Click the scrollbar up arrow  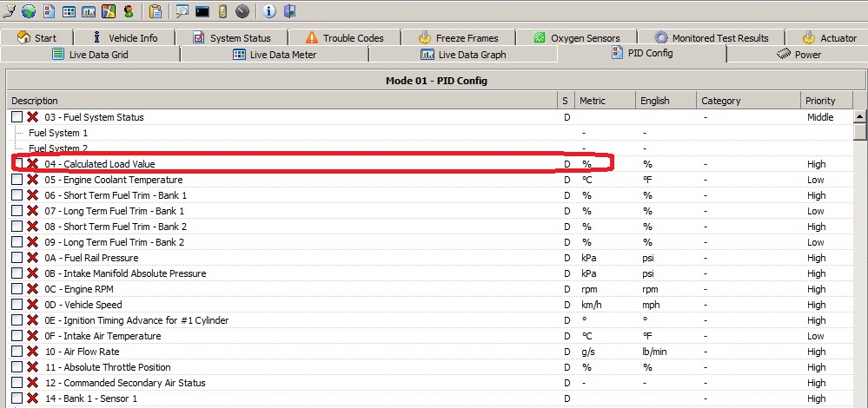(x=860, y=116)
